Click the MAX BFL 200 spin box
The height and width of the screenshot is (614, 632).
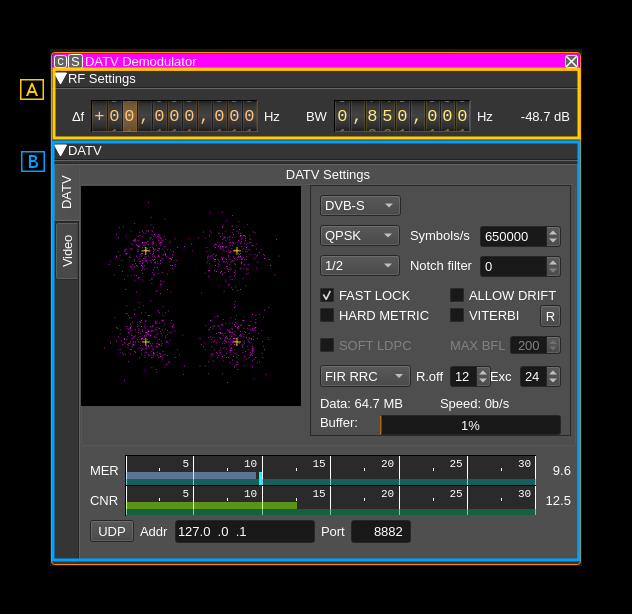(535, 346)
